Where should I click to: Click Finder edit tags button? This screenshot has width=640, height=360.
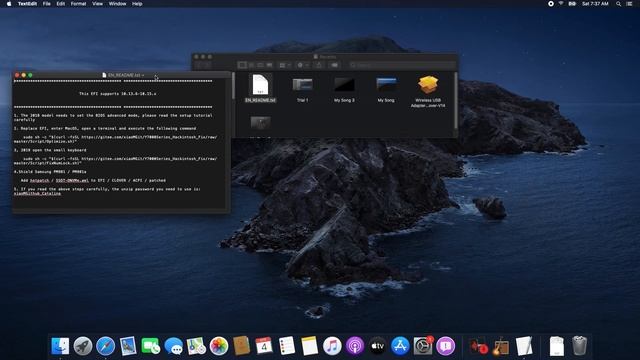tap(334, 65)
